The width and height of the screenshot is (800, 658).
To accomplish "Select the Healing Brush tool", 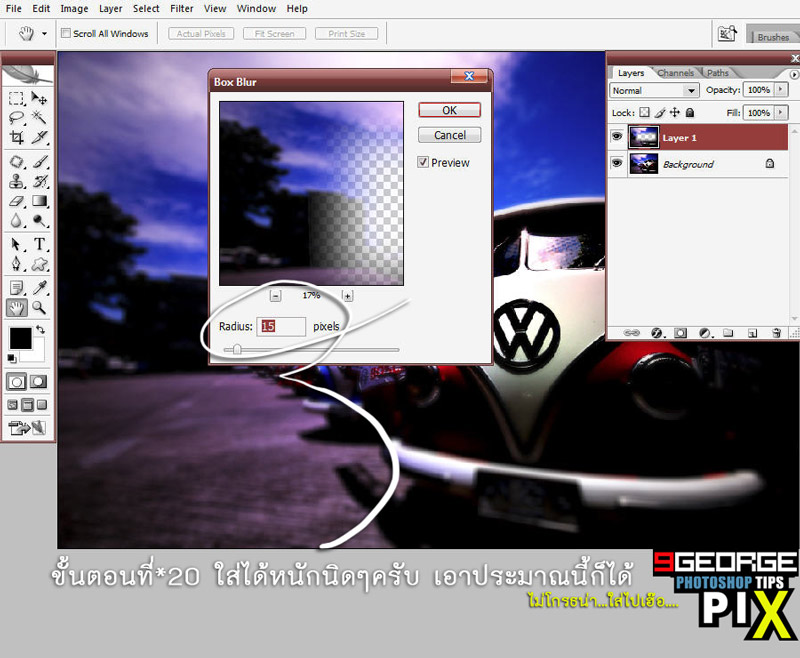I will tap(16, 162).
